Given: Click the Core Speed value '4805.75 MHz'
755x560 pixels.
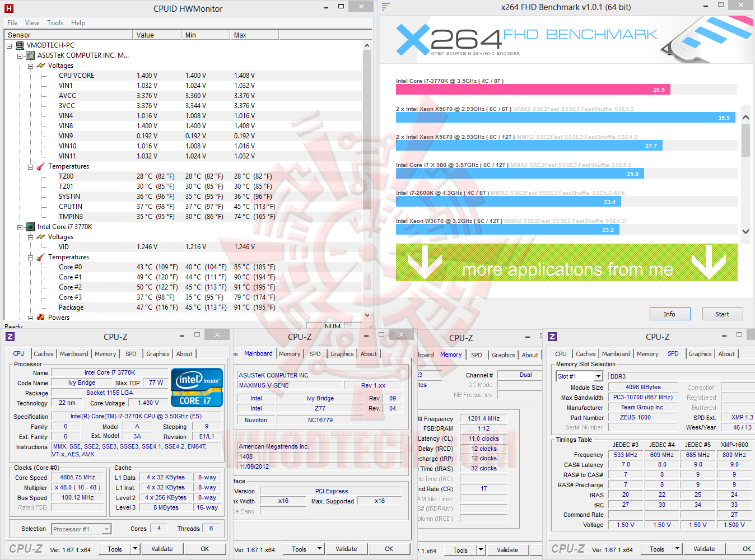Looking at the screenshot, I should tap(78, 477).
